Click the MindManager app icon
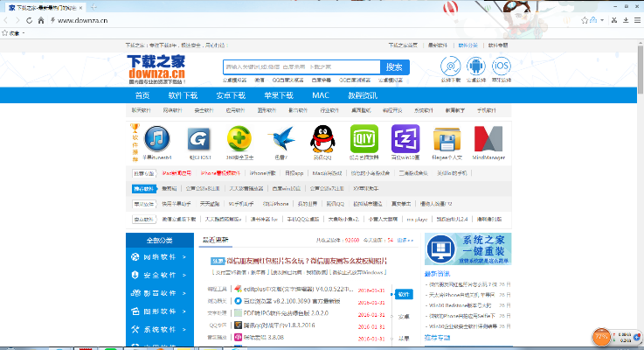644x350 pixels. pyautogui.click(x=488, y=139)
